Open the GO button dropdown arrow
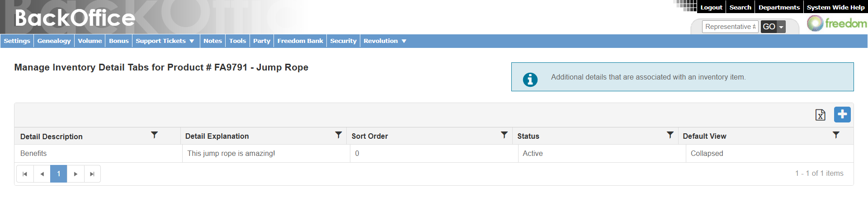The height and width of the screenshot is (202, 868). pyautogui.click(x=781, y=27)
